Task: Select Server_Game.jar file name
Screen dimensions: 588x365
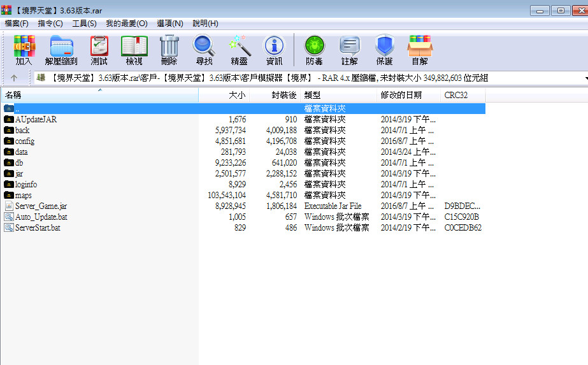Action: 41,206
